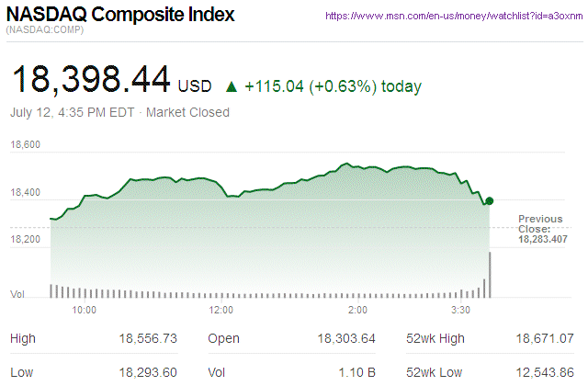Click the Open value 18,303.64

346,339
